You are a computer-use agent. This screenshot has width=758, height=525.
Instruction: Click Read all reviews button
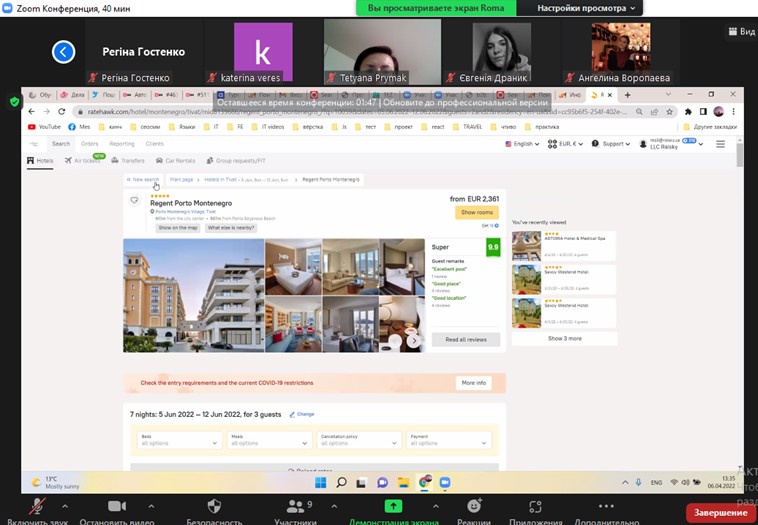[x=466, y=339]
